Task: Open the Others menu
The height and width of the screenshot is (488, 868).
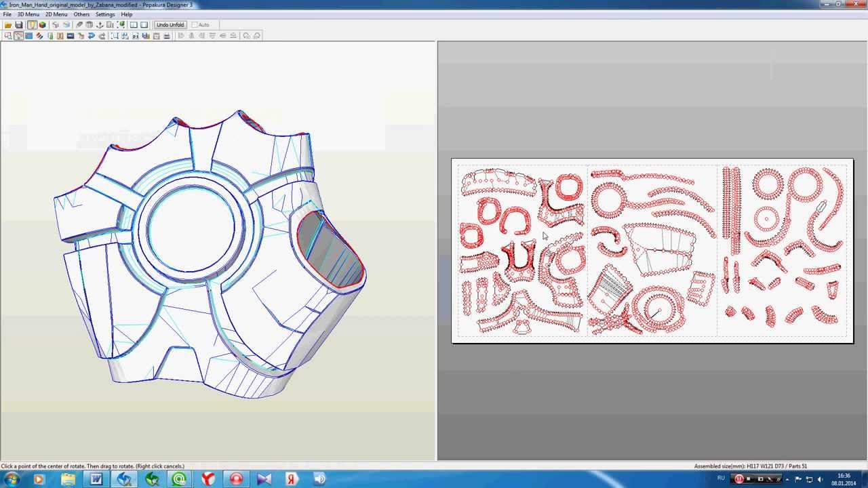Action: pos(81,14)
